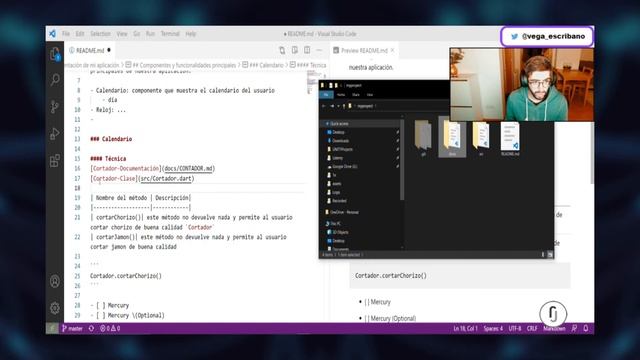Image resolution: width=640 pixels, height=360 pixels.
Task: Click the remote window indicator in status bar
Action: [x=52, y=328]
